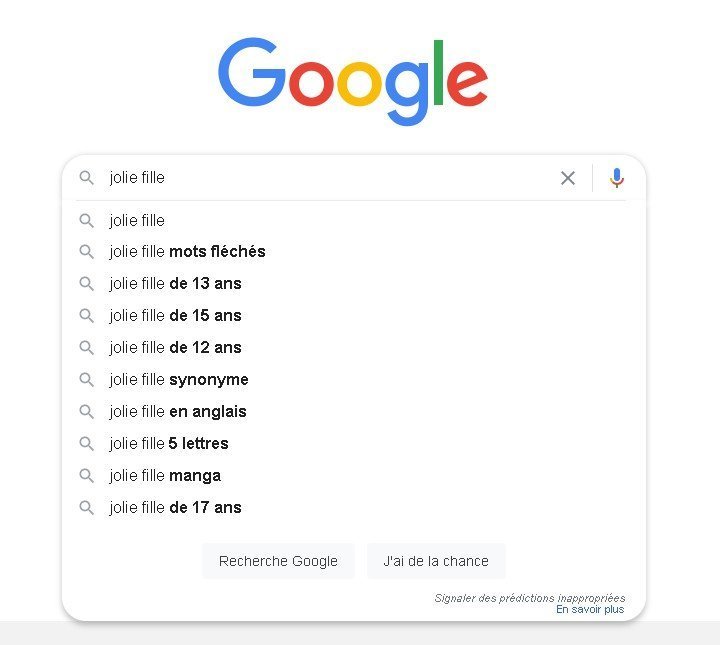
Task: Follow the "En savoir plus" link
Action: [590, 610]
